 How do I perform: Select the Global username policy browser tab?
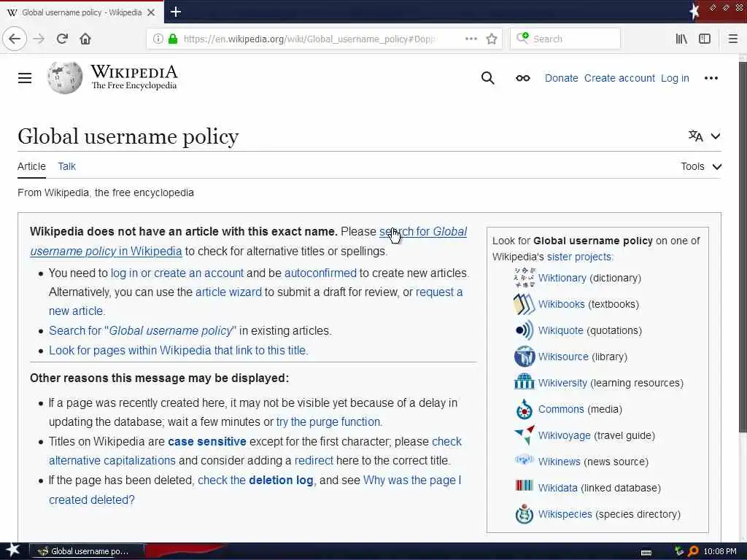82,12
